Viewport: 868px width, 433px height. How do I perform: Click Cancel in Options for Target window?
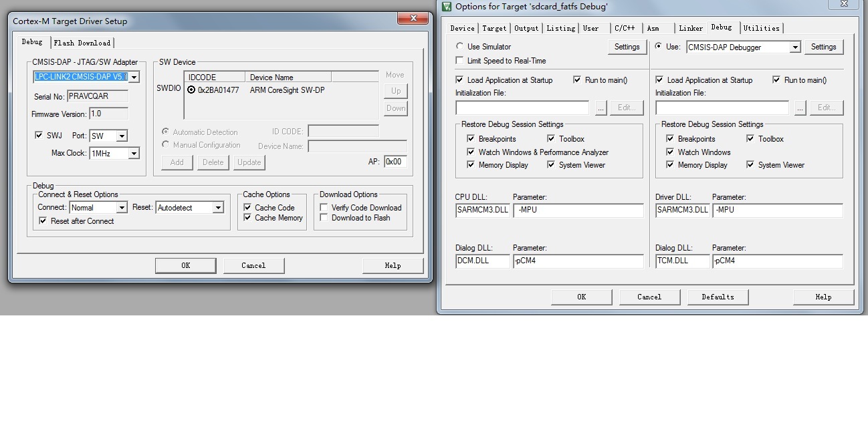coord(649,297)
